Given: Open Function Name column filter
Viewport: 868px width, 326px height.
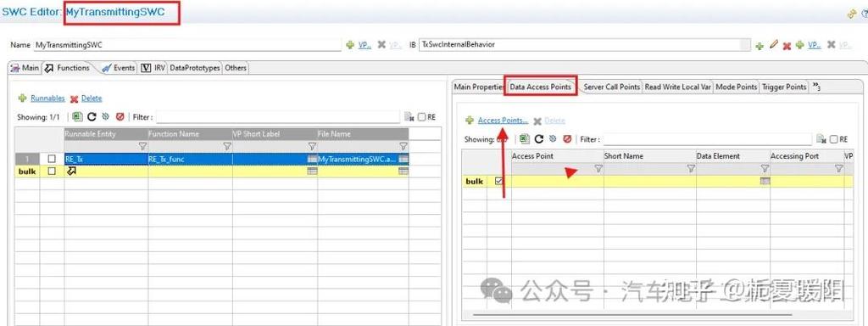Looking at the screenshot, I should [226, 147].
